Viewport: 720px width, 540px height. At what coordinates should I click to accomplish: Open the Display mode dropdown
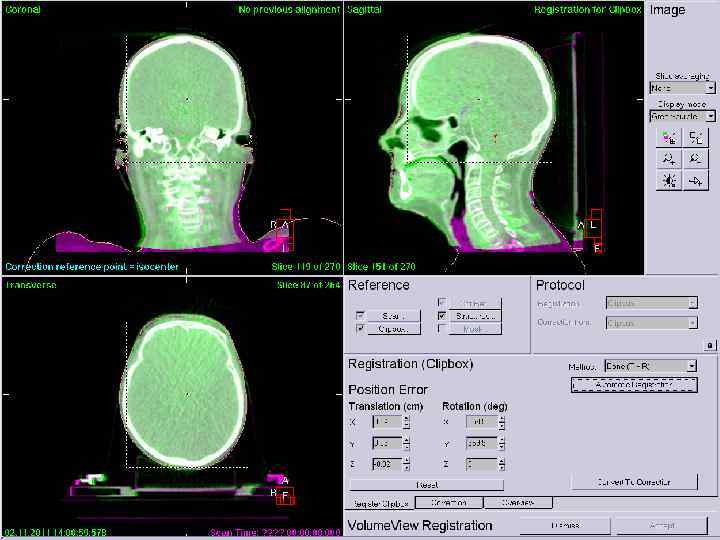click(x=682, y=116)
